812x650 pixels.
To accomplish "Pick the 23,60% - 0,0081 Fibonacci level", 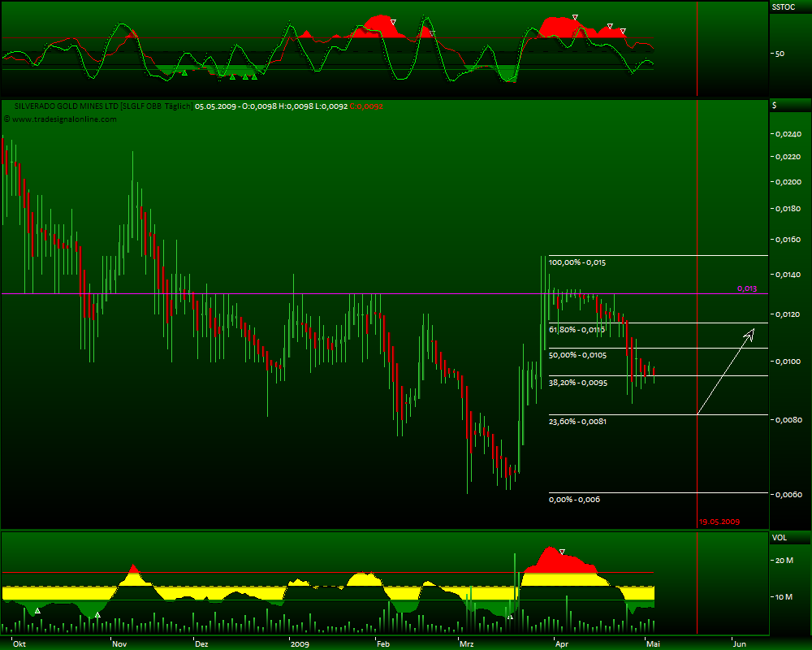I will [577, 421].
